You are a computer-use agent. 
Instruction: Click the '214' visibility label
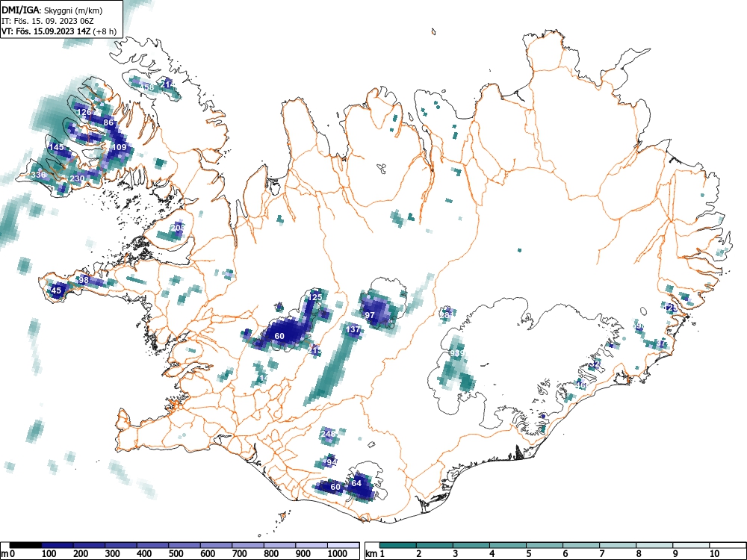pyautogui.click(x=167, y=84)
